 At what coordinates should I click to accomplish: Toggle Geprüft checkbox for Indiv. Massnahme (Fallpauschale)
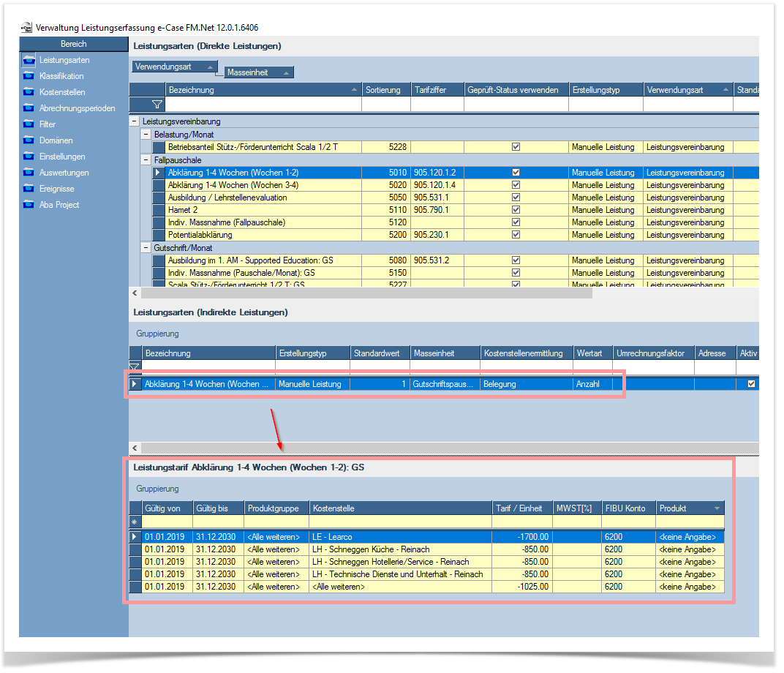tap(516, 222)
